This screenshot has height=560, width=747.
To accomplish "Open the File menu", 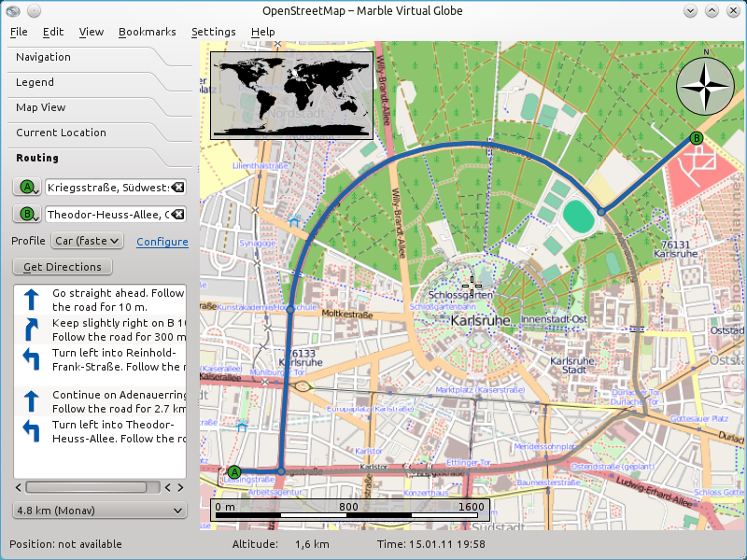I will [x=19, y=32].
